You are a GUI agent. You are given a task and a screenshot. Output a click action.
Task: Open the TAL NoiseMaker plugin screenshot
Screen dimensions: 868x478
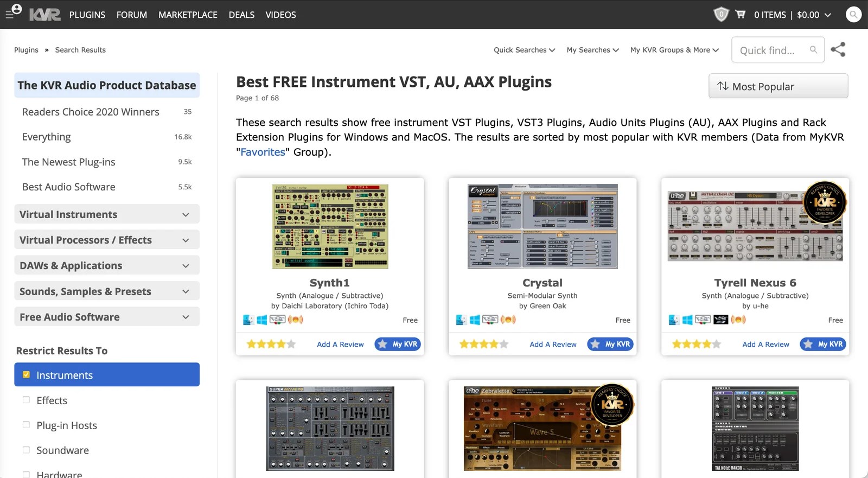[755, 429]
